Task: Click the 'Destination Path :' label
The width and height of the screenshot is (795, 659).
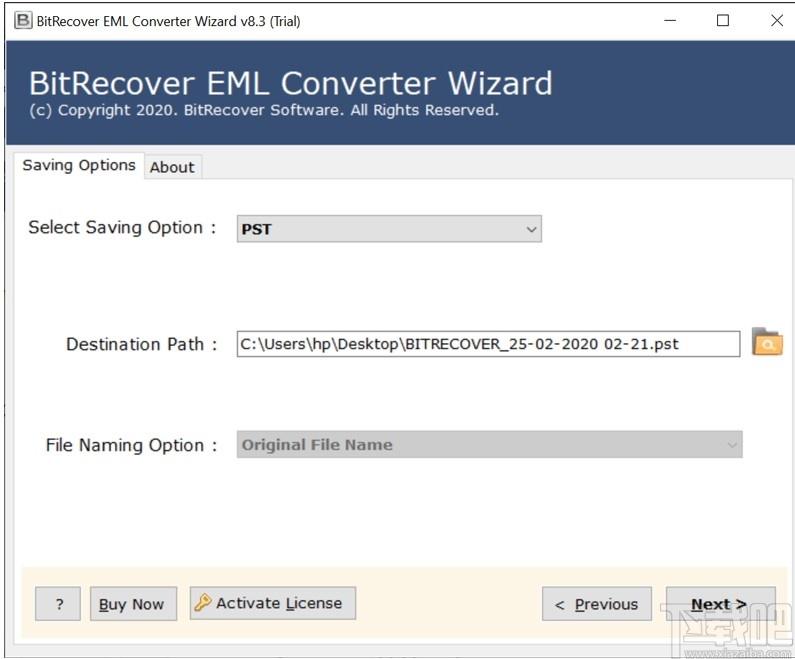Action: click(142, 344)
